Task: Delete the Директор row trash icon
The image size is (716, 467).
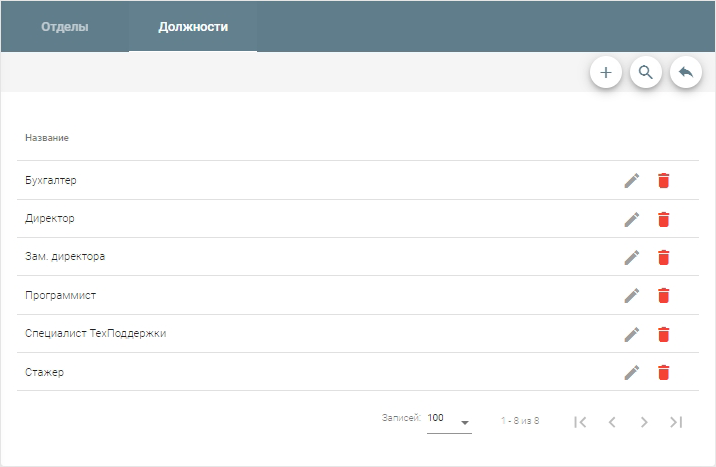Action: tap(663, 219)
